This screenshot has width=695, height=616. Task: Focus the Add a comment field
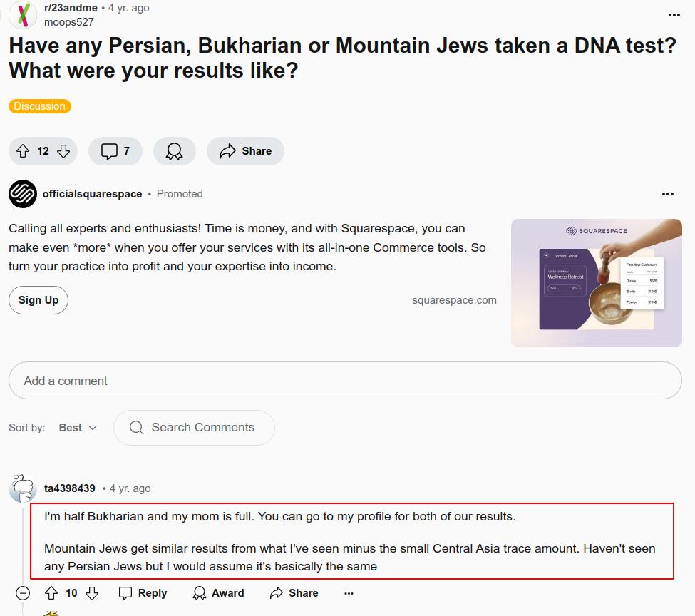pos(345,381)
